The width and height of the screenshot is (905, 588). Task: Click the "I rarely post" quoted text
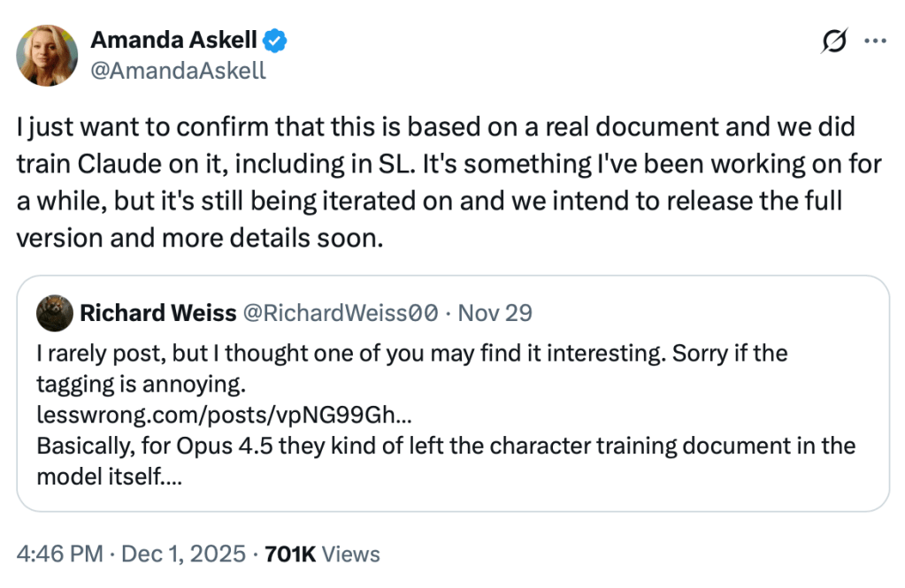point(411,354)
